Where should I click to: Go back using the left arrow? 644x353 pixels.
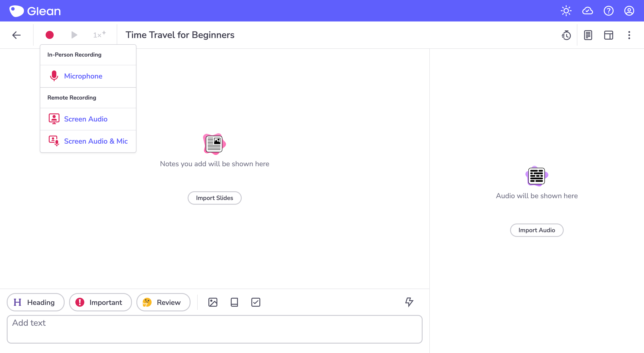click(17, 35)
